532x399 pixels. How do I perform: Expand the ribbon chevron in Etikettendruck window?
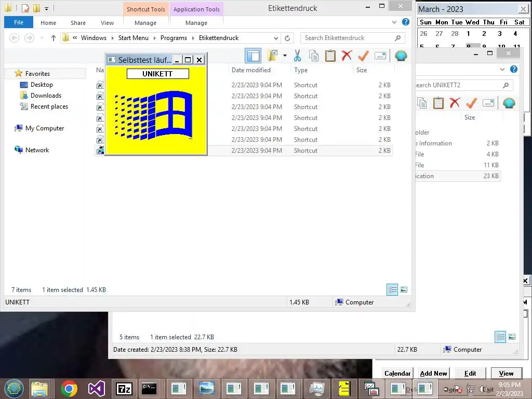[x=394, y=22]
